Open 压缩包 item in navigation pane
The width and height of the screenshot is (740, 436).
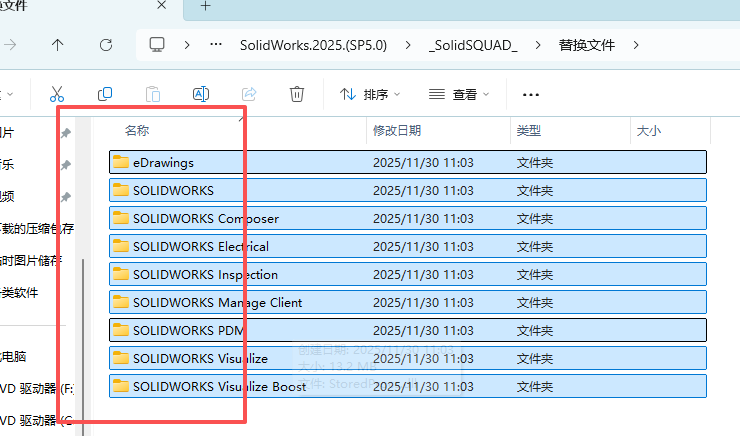click(37, 229)
